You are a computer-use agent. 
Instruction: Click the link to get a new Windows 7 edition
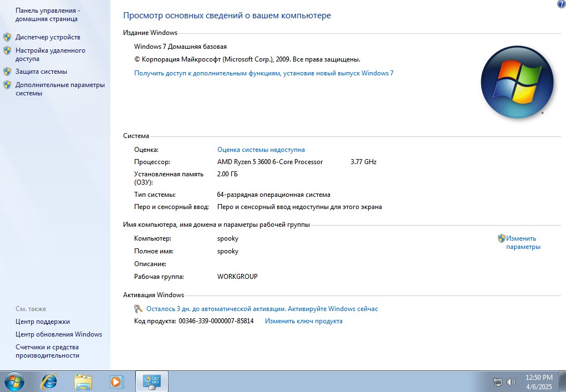coord(264,73)
